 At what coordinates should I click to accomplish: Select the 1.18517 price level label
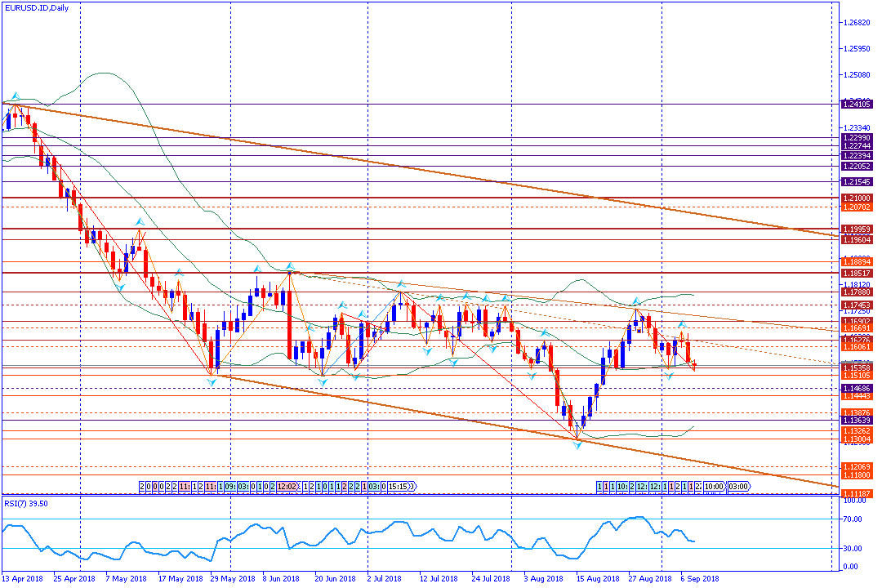tap(857, 274)
